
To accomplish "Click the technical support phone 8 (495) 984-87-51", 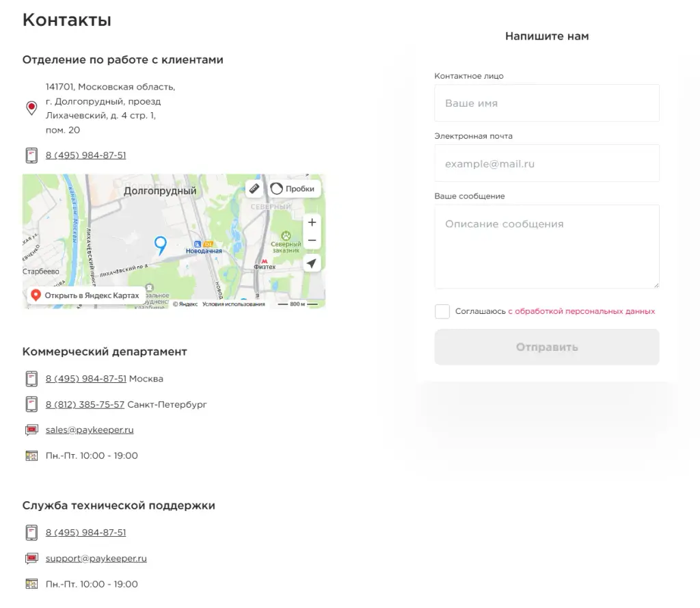I will (85, 533).
